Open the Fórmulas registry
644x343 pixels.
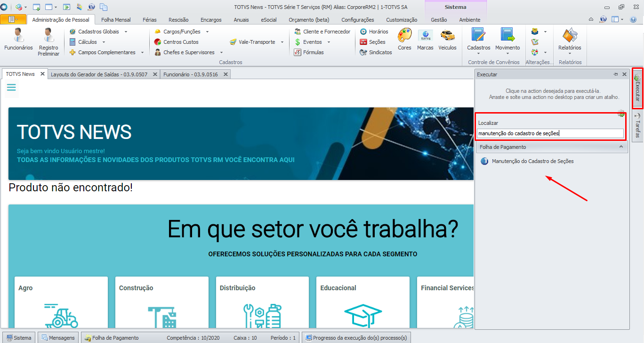[x=309, y=52]
